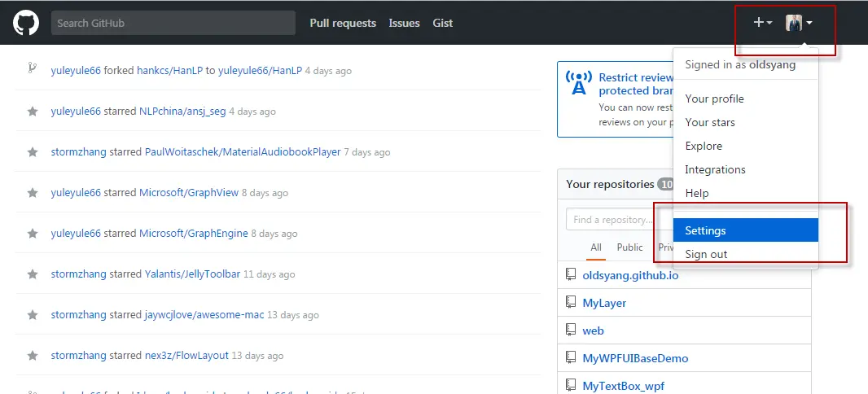Image resolution: width=868 pixels, height=394 pixels.
Task: Click the star icon beside ansj_seg event
Action: coord(33,112)
